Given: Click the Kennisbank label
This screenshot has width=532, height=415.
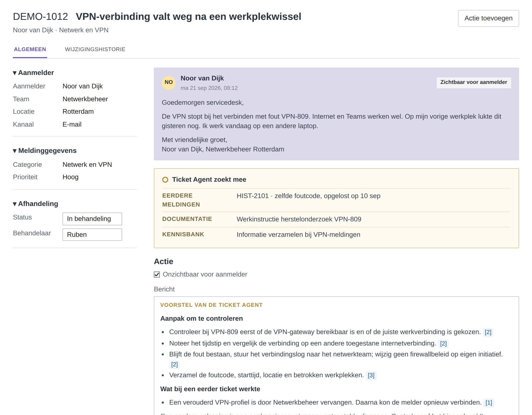Looking at the screenshot, I should click(183, 235).
